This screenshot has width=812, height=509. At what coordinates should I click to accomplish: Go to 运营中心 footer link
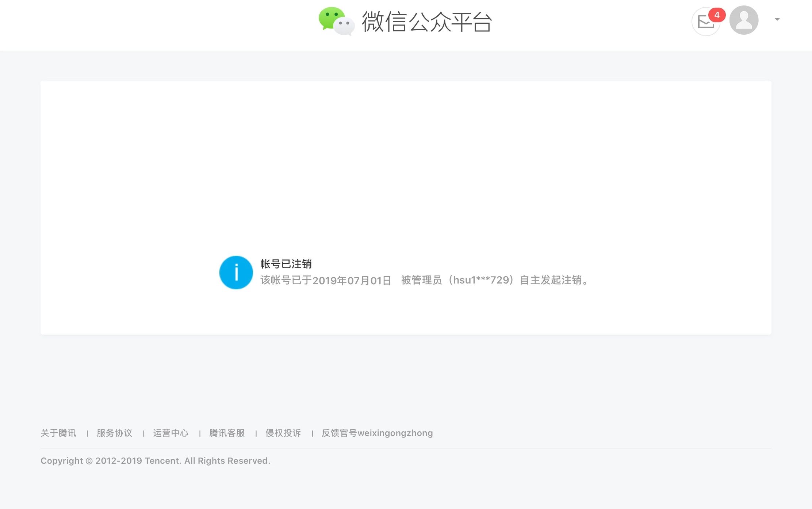[x=171, y=433]
